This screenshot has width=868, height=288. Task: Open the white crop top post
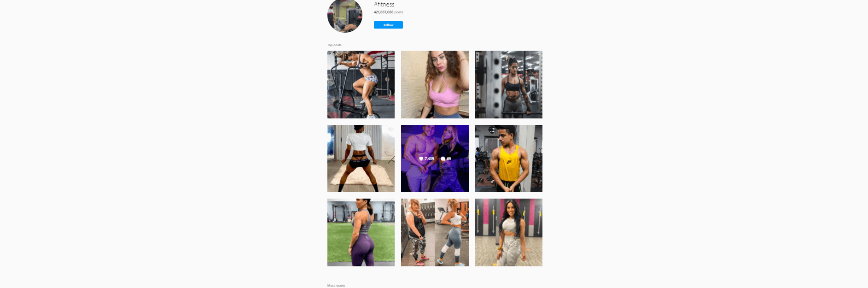[x=361, y=159]
